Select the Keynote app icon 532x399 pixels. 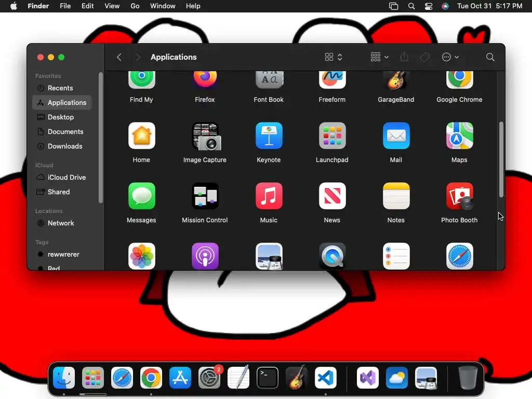point(269,136)
